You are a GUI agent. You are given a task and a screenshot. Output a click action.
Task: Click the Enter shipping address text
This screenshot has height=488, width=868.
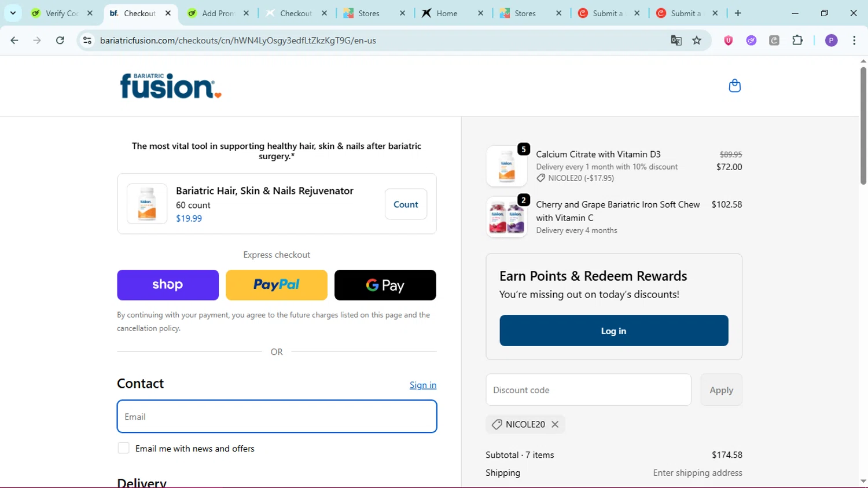tap(697, 473)
